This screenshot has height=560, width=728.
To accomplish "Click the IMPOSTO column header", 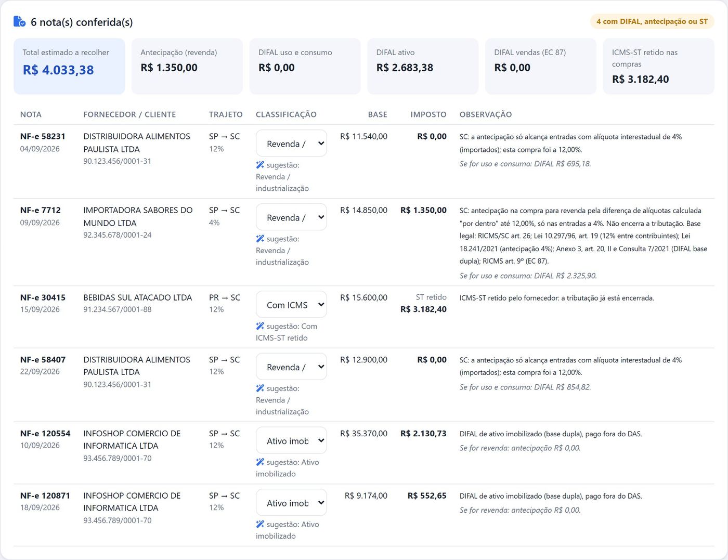I will [x=428, y=114].
